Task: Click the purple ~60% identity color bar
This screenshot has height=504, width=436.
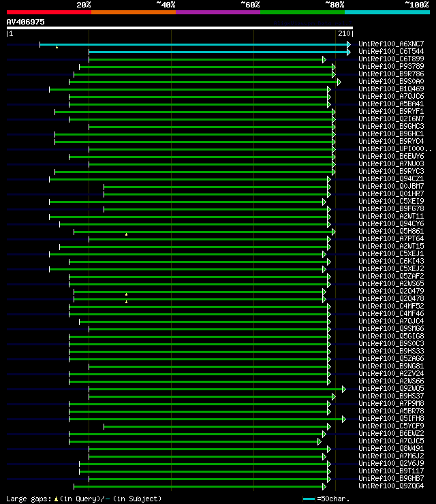Action: point(218,12)
